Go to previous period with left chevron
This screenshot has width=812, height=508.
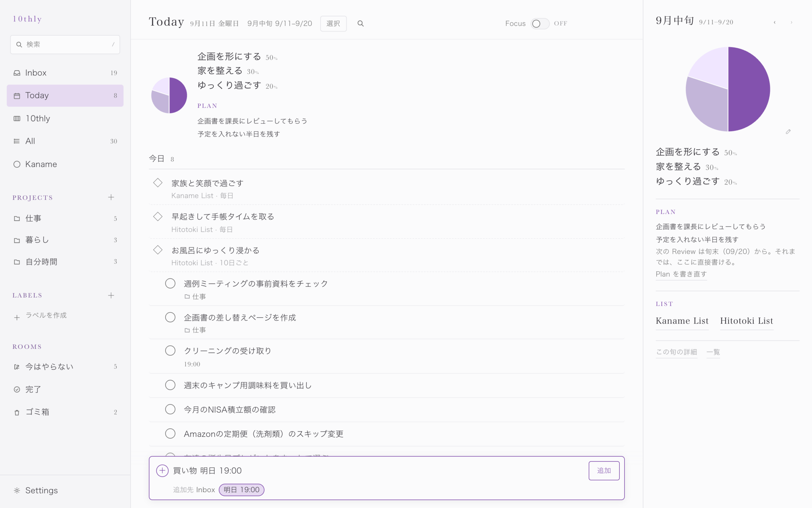[775, 23]
